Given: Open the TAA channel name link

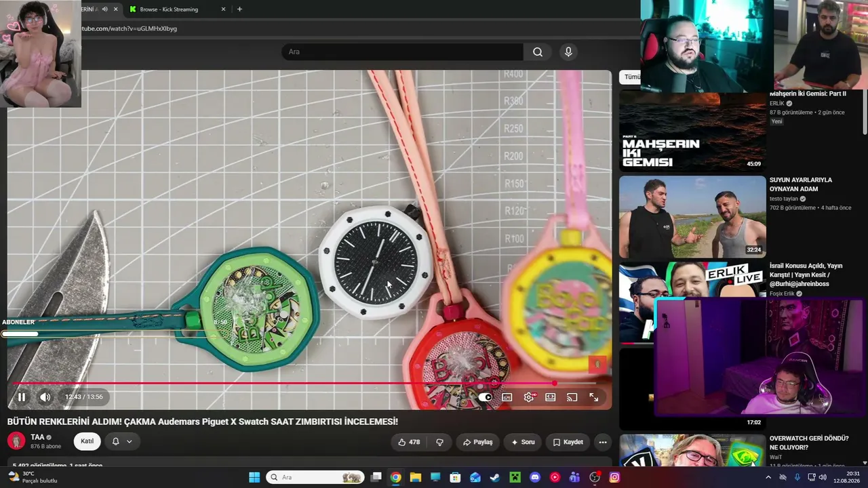Looking at the screenshot, I should (x=37, y=437).
